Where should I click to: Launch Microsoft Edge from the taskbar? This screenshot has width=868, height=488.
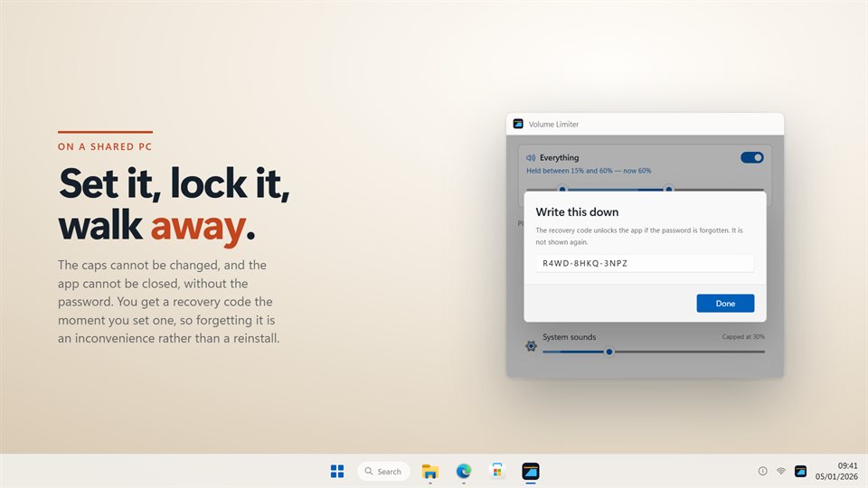[x=463, y=472]
